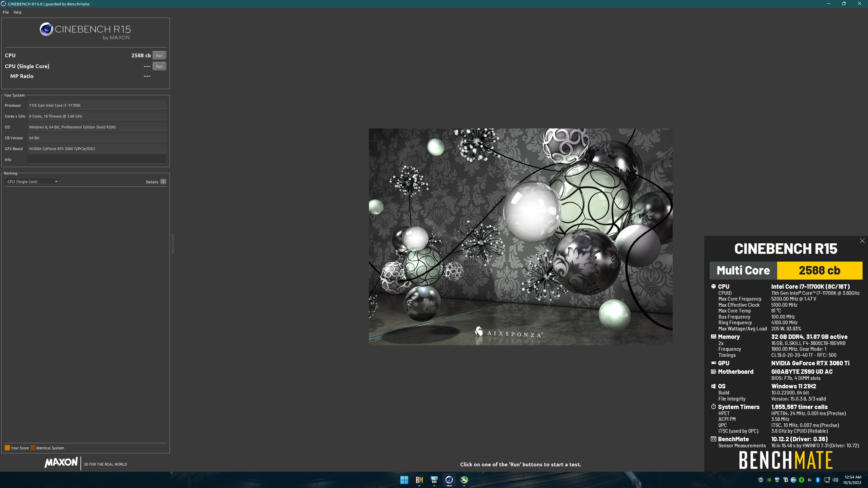
Task: Click the panel splitter handle
Action: pyautogui.click(x=173, y=244)
